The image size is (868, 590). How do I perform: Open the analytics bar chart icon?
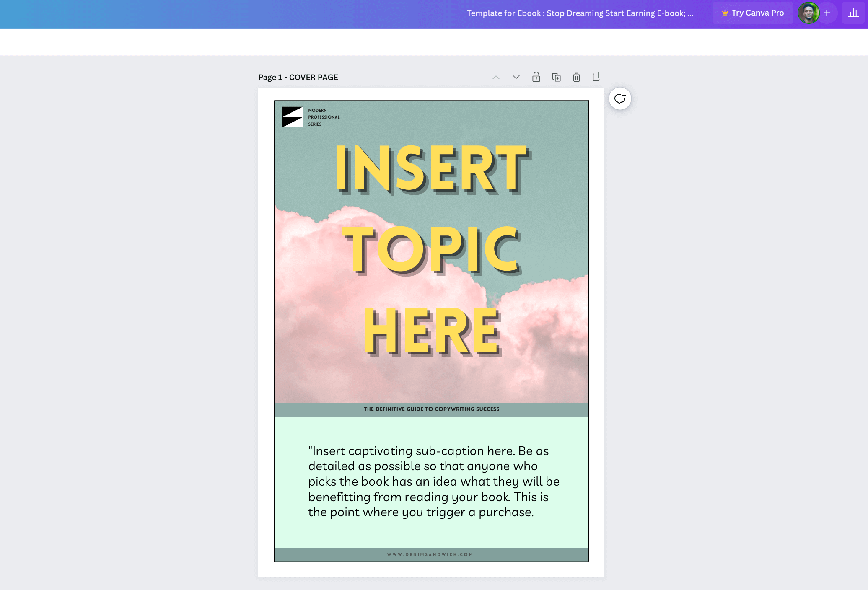pos(853,13)
